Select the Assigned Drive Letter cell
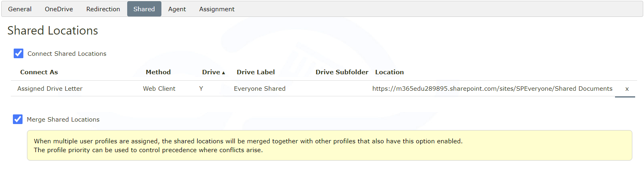The width and height of the screenshot is (644, 169). 50,89
